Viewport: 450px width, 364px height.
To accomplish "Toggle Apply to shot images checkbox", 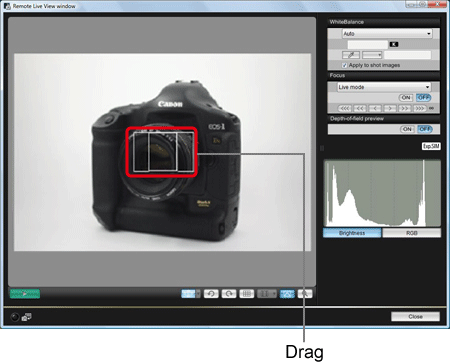I will 345,65.
